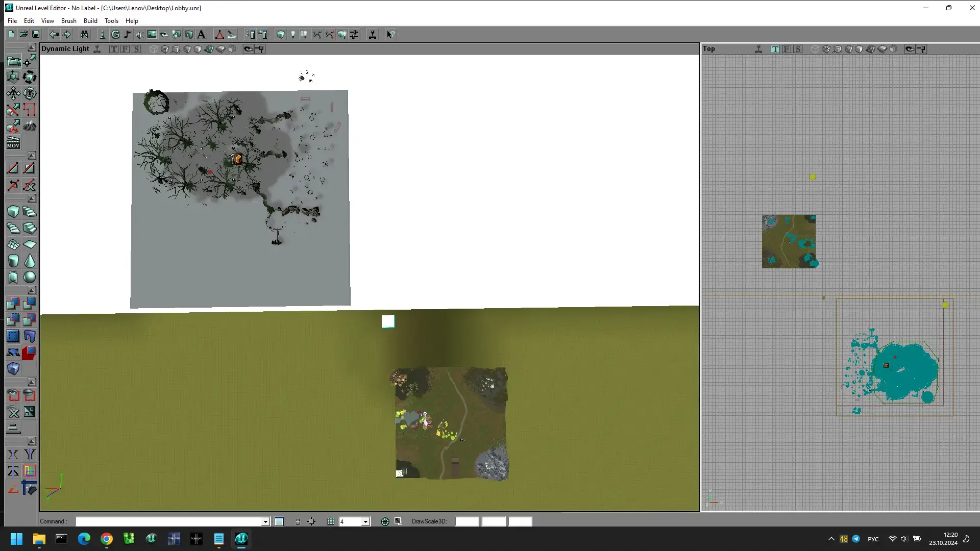980x551 pixels.
Task: Collapse the brush builders group arrow
Action: coord(32,198)
